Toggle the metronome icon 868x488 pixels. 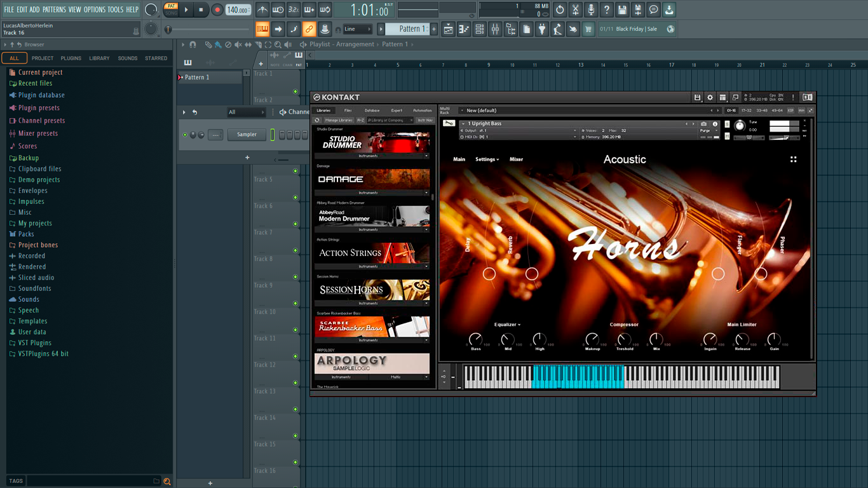pos(262,10)
